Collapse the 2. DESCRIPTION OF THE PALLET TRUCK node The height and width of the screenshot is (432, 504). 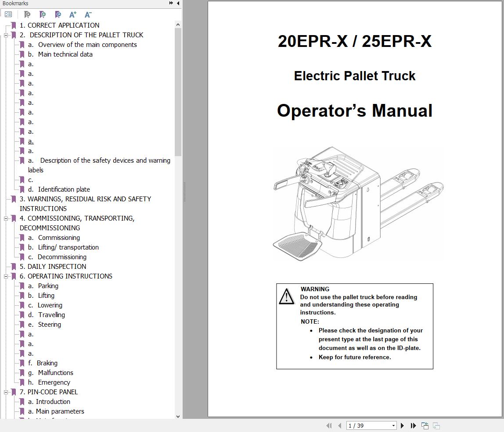point(6,35)
